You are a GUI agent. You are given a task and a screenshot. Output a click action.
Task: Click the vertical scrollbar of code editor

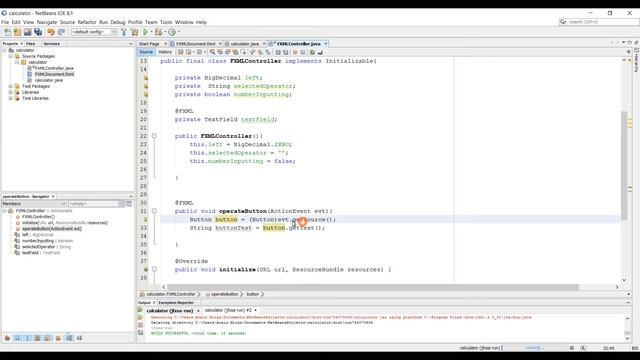pyautogui.click(x=624, y=165)
